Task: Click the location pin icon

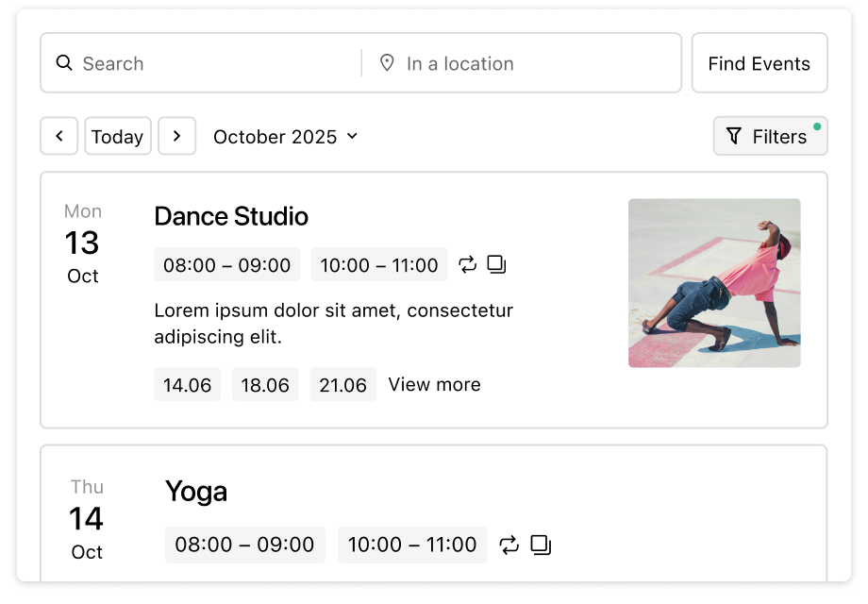Action: (x=387, y=63)
